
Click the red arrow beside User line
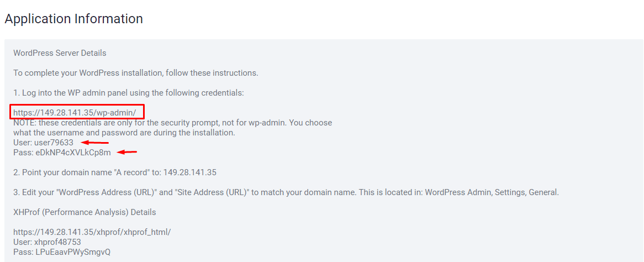point(95,143)
